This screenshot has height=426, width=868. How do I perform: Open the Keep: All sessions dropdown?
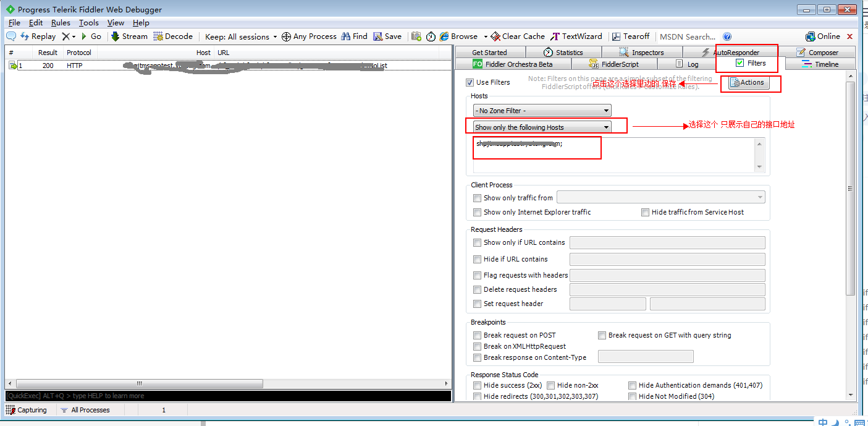pos(241,36)
